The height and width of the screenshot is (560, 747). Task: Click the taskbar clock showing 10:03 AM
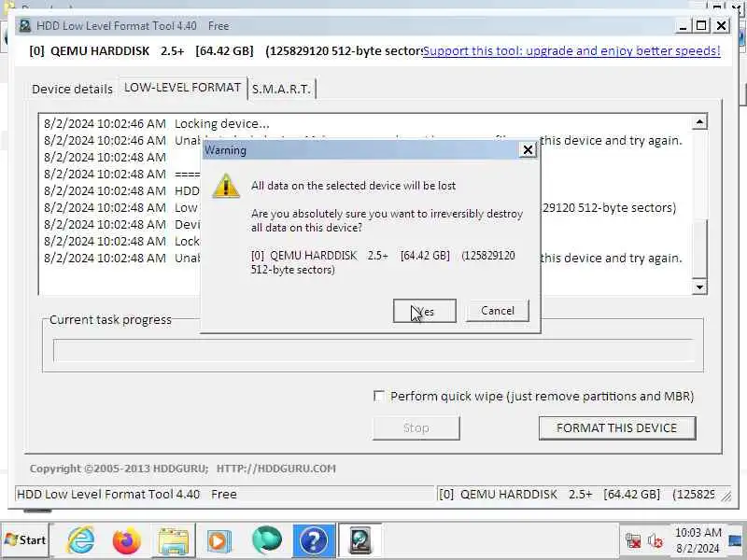pos(698,540)
